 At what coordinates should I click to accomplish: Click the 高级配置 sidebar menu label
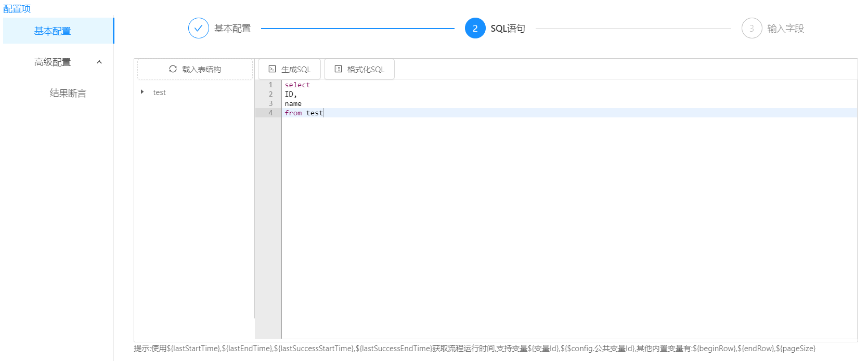(x=53, y=62)
